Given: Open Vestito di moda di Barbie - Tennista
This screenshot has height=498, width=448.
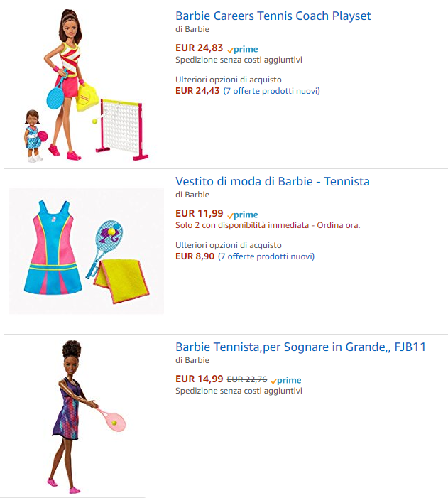Looking at the screenshot, I should pyautogui.click(x=273, y=181).
